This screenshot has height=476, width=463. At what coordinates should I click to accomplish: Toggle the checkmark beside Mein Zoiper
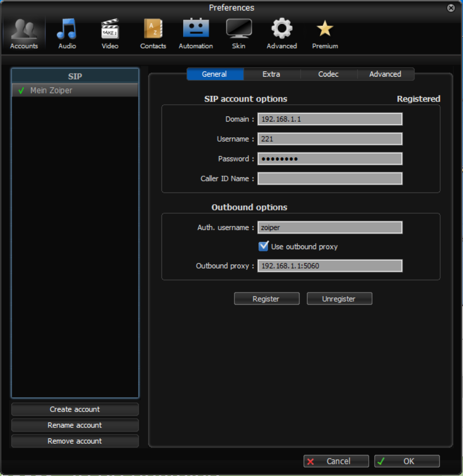[21, 90]
